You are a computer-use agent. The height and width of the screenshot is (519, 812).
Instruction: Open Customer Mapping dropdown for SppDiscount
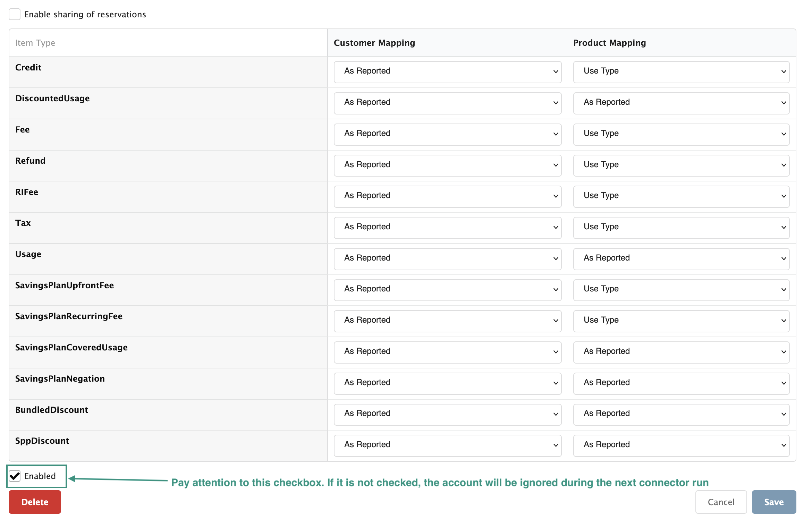[x=447, y=445]
